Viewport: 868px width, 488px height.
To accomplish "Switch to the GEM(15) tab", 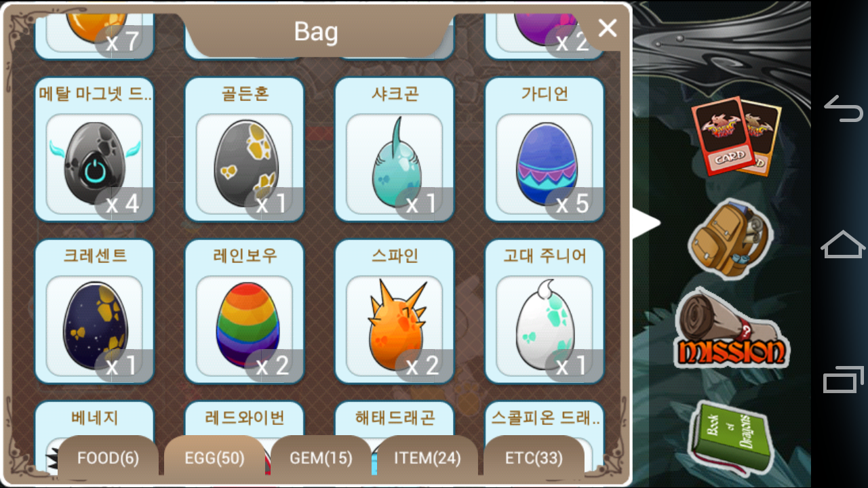I will 321,457.
